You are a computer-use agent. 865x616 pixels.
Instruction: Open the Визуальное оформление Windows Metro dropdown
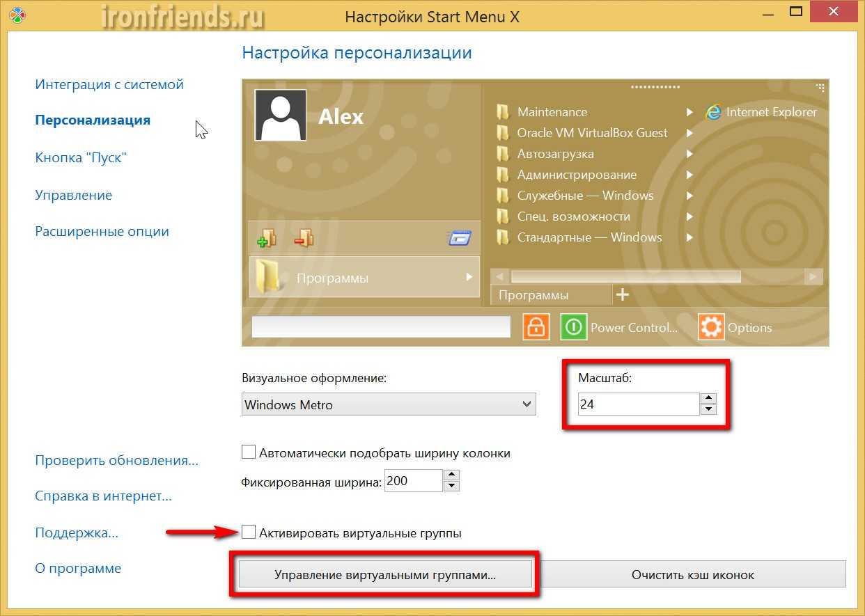(389, 404)
